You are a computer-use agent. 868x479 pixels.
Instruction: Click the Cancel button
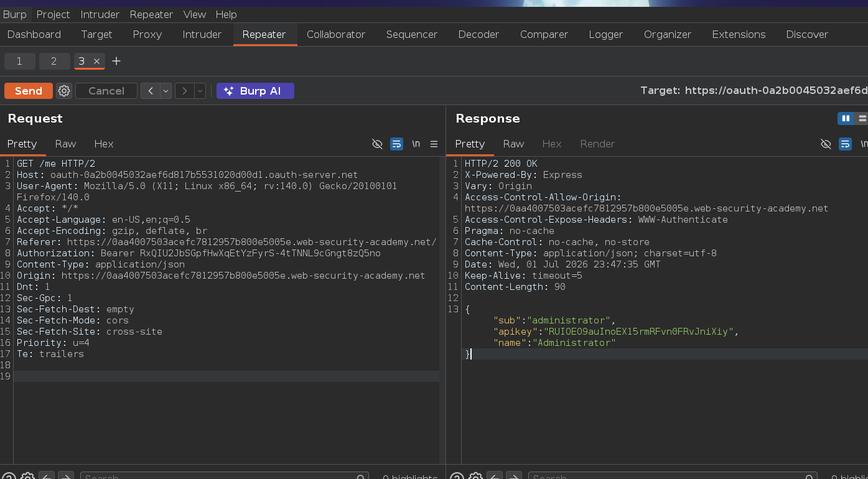point(106,91)
